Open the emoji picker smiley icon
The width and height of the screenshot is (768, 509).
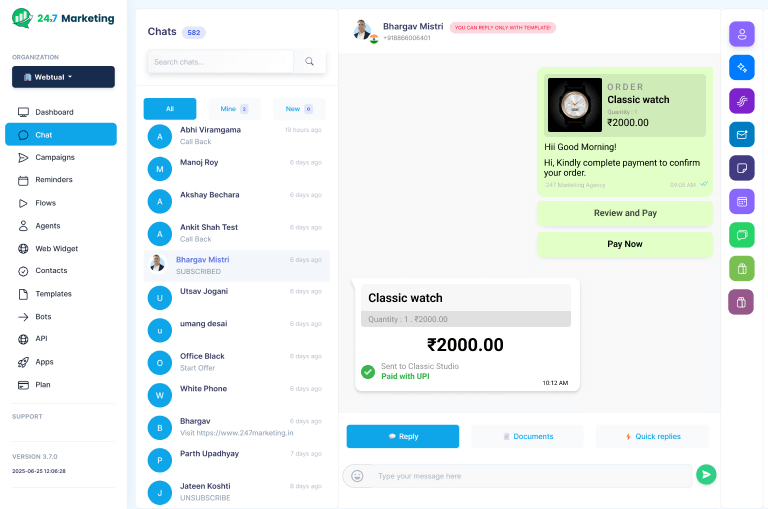point(358,476)
